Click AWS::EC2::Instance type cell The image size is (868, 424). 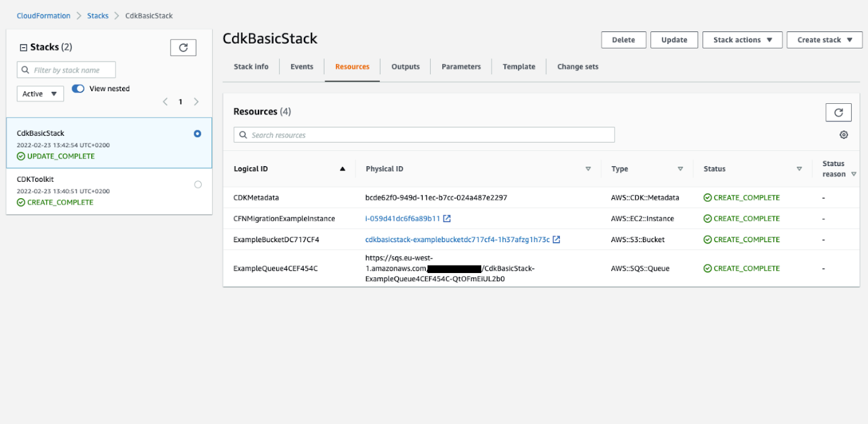point(642,219)
